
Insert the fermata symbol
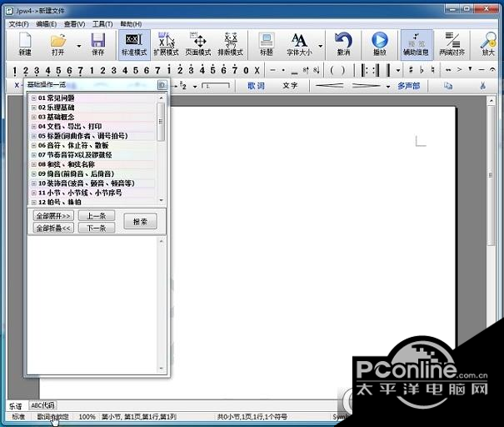point(492,69)
